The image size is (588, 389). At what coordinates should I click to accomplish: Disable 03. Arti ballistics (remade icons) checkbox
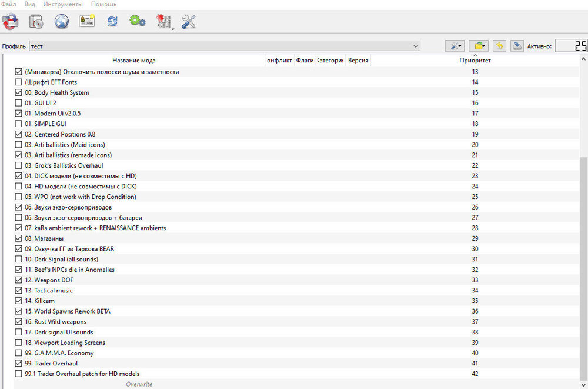point(18,155)
